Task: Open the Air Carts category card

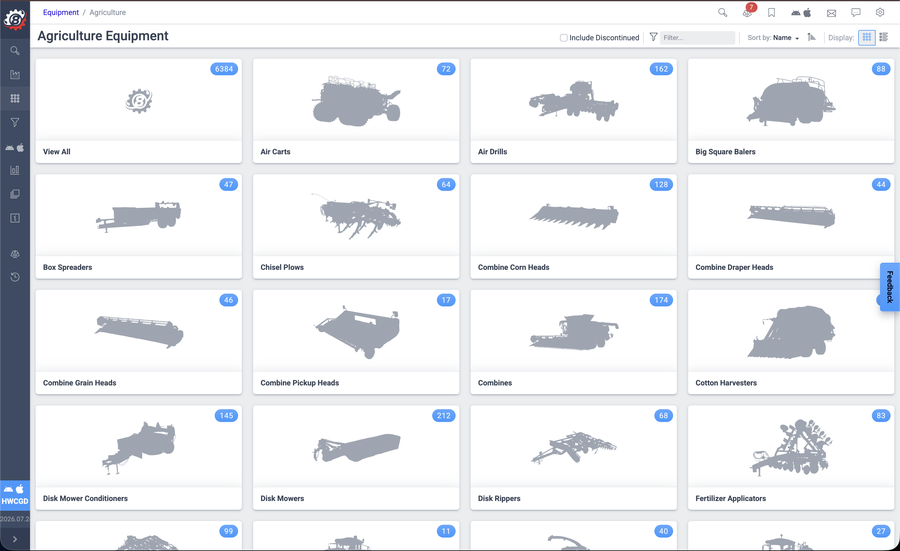Action: 356,111
